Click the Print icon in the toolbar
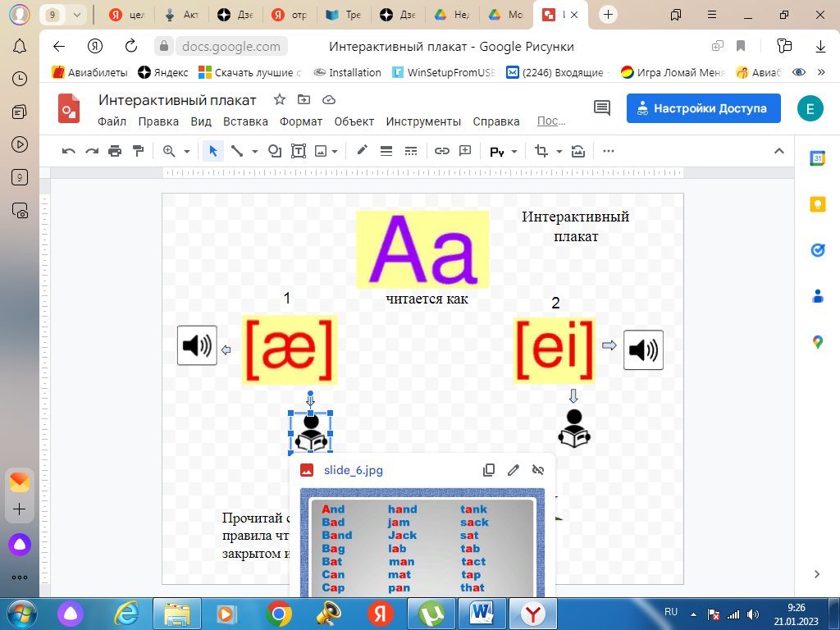Image resolution: width=840 pixels, height=630 pixels. 115,151
